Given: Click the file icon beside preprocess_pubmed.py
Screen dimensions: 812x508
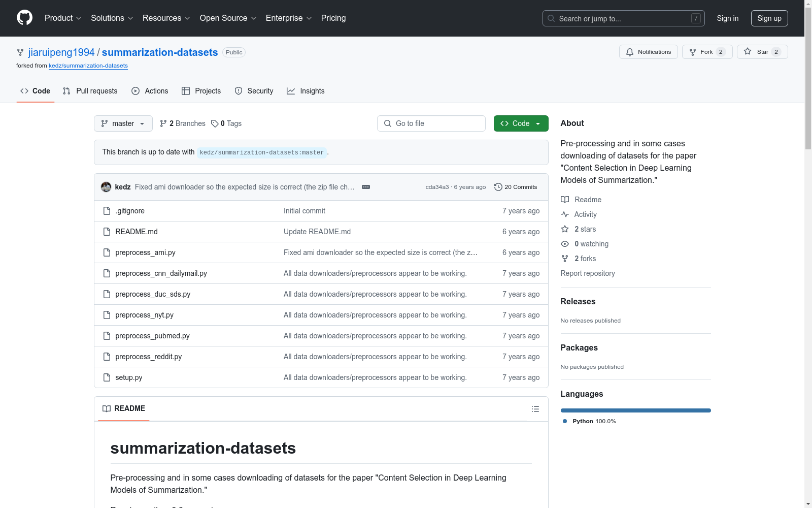Looking at the screenshot, I should tap(107, 336).
